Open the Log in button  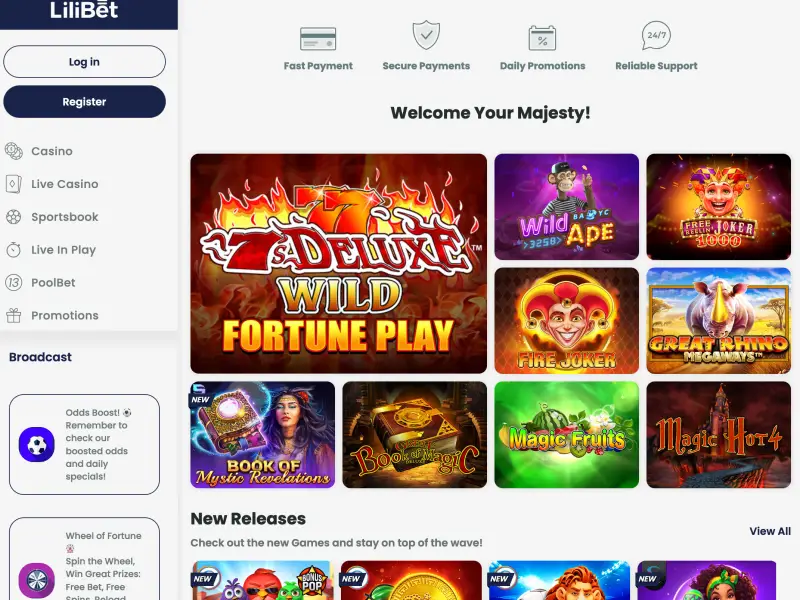pos(85,62)
